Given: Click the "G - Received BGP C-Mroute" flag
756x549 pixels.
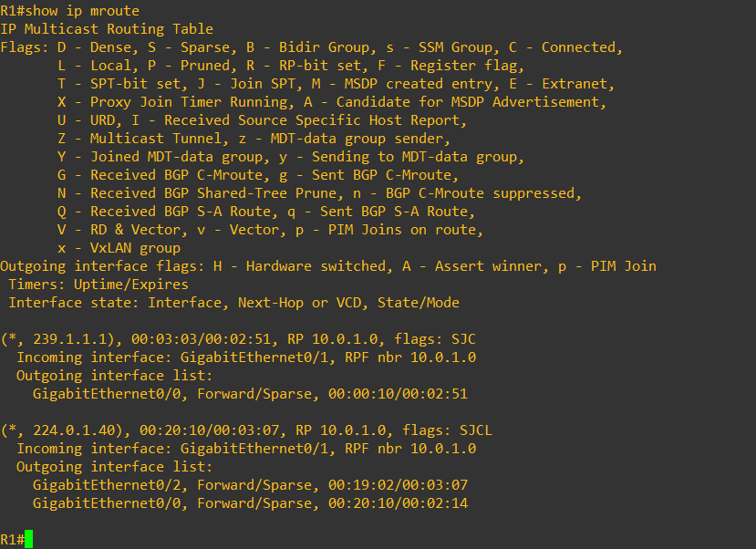Looking at the screenshot, I should pyautogui.click(x=164, y=175).
